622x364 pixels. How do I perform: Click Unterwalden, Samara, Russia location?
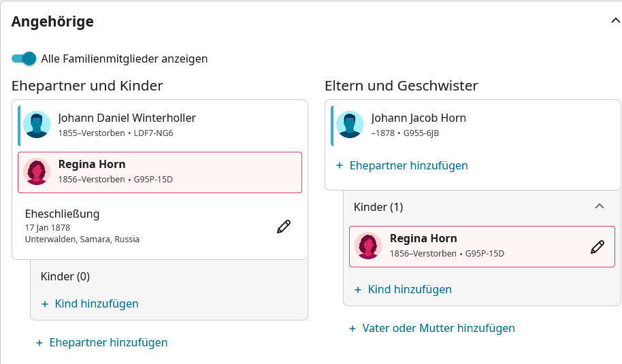pyautogui.click(x=82, y=239)
